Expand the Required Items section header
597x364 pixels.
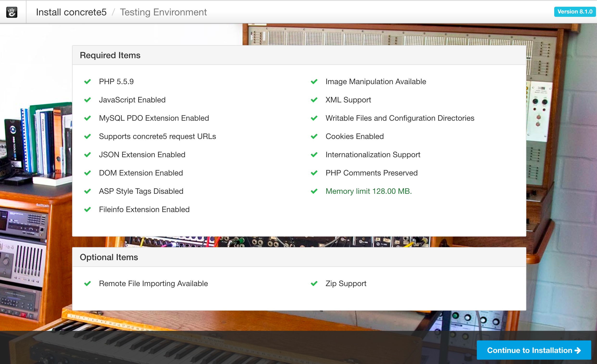coord(110,55)
